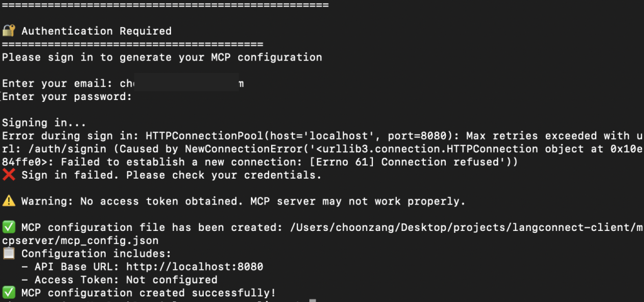Viewport: 644px width, 302px height.
Task: Click the Connection refused error text
Action: pyautogui.click(x=439, y=162)
